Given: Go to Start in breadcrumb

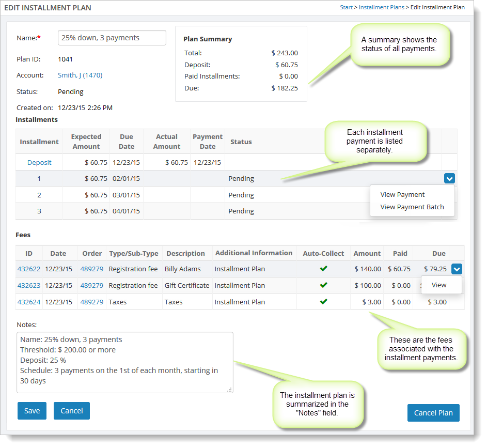Looking at the screenshot, I should (x=346, y=7).
